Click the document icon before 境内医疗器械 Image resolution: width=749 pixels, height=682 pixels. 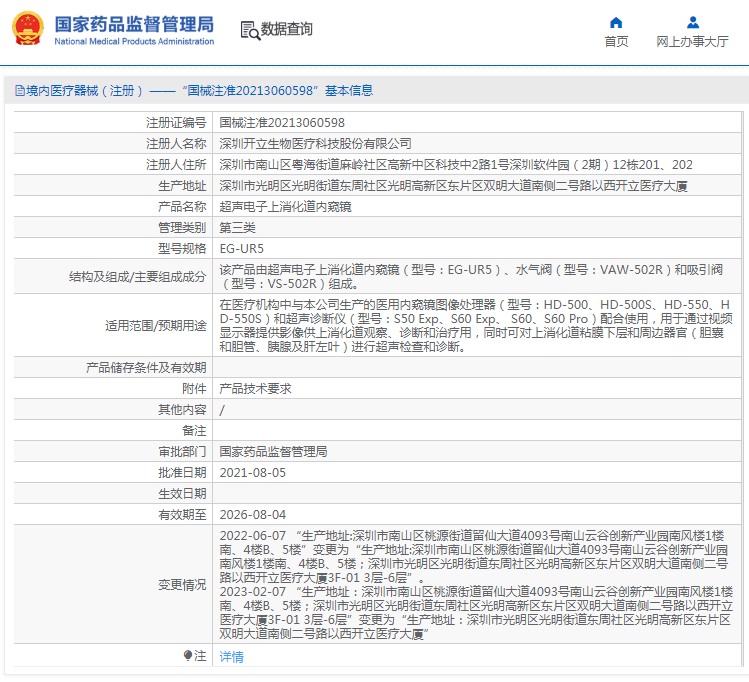(x=19, y=91)
